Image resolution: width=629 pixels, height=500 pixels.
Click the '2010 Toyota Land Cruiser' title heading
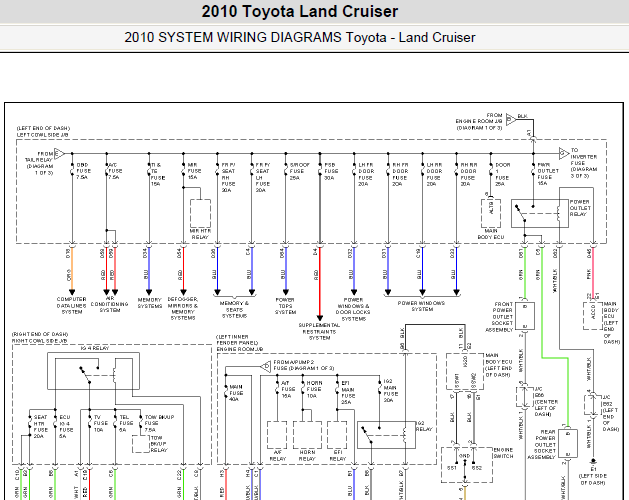click(300, 11)
